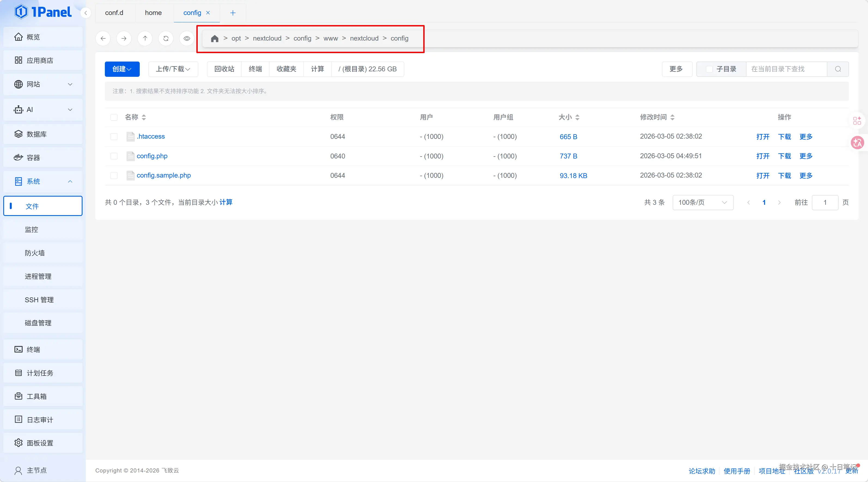Click the search magnifier icon
The width and height of the screenshot is (868, 482).
tap(838, 69)
